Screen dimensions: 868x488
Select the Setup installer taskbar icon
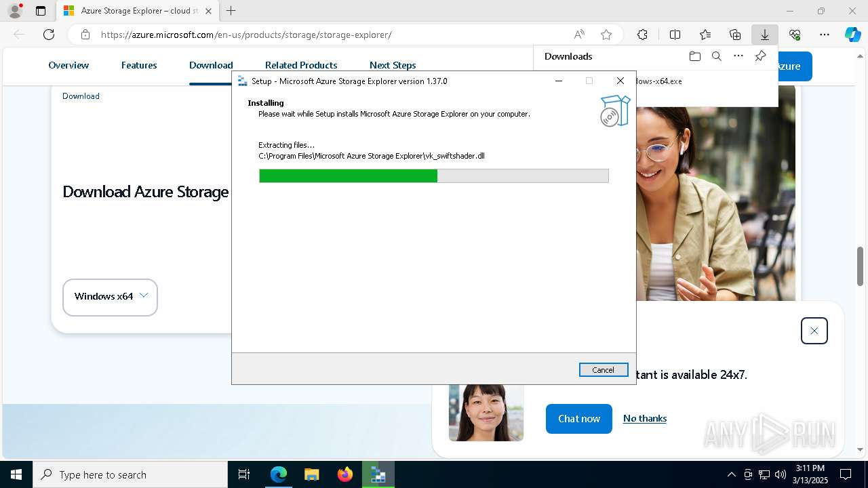point(378,474)
